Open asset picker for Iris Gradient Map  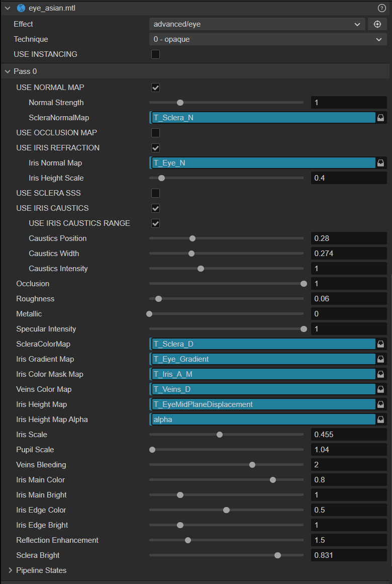pyautogui.click(x=381, y=359)
